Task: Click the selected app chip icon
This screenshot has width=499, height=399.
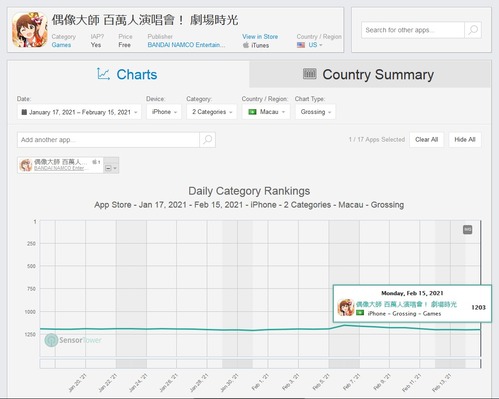Action: [26, 165]
